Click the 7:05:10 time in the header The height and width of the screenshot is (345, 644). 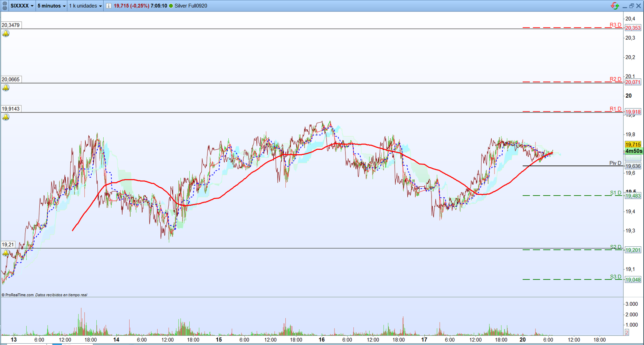(159, 6)
